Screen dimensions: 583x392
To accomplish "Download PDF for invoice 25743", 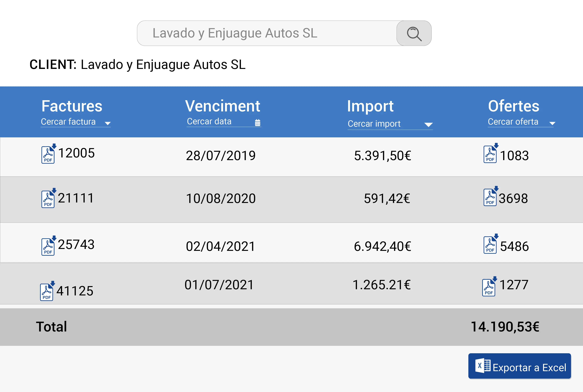I will pyautogui.click(x=49, y=245).
